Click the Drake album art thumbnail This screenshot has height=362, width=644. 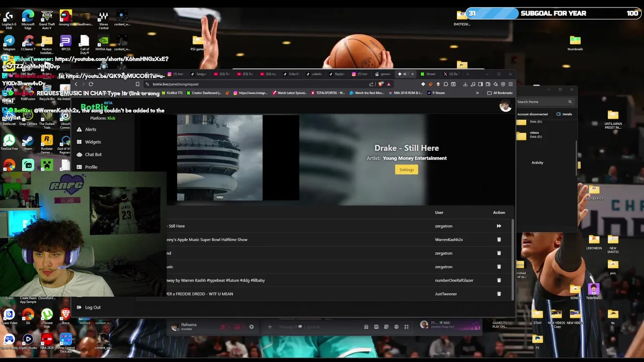[219, 158]
